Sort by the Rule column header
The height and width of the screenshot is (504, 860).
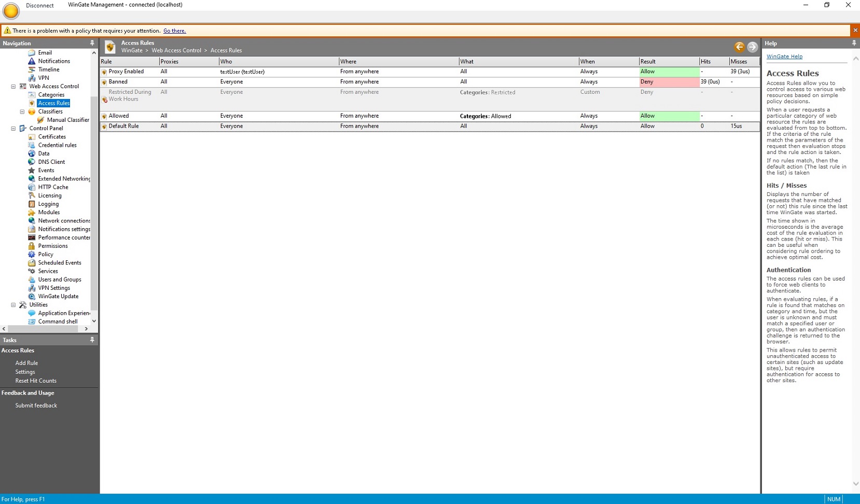(130, 61)
